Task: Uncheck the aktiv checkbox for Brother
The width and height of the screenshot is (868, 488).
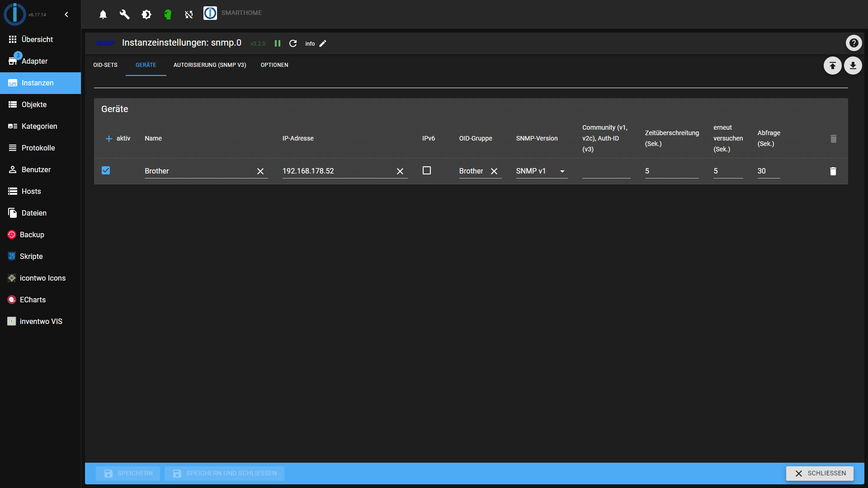Action: 106,170
